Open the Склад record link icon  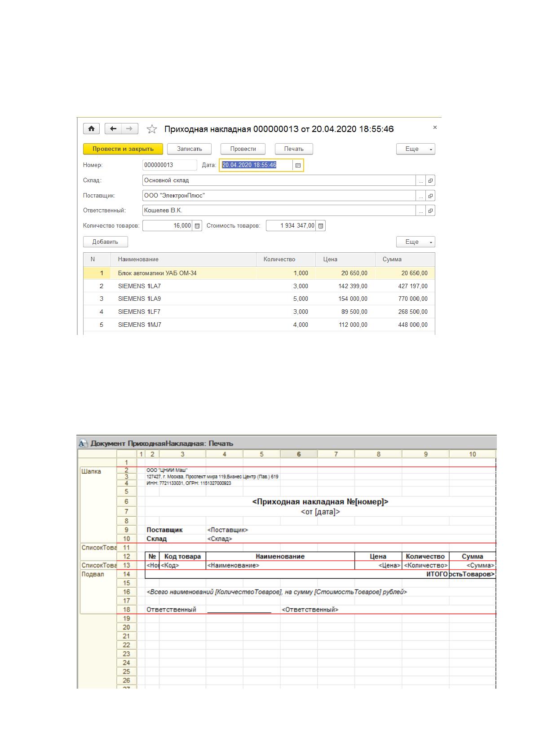tap(430, 180)
